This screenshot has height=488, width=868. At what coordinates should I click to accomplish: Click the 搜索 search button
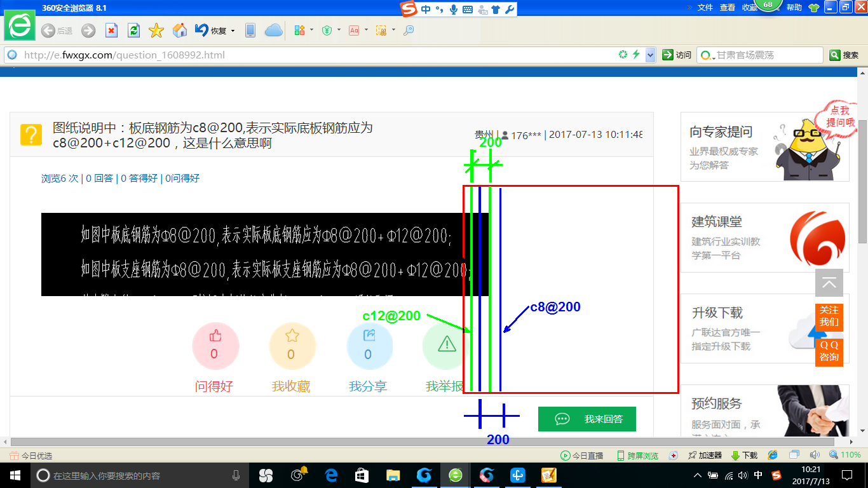click(844, 55)
